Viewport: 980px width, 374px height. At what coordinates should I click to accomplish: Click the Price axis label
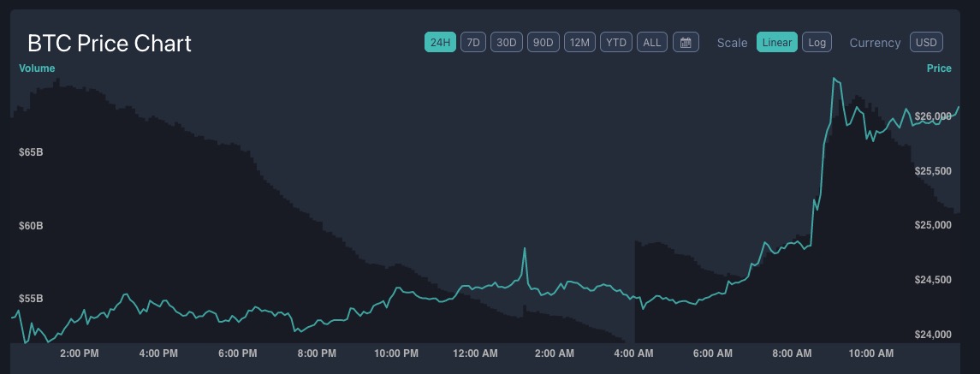[x=939, y=68]
